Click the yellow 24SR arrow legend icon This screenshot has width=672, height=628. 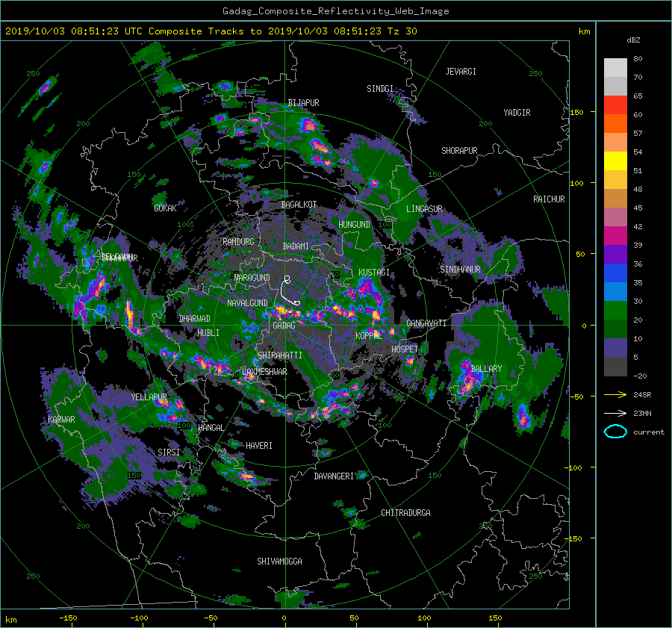(x=615, y=394)
